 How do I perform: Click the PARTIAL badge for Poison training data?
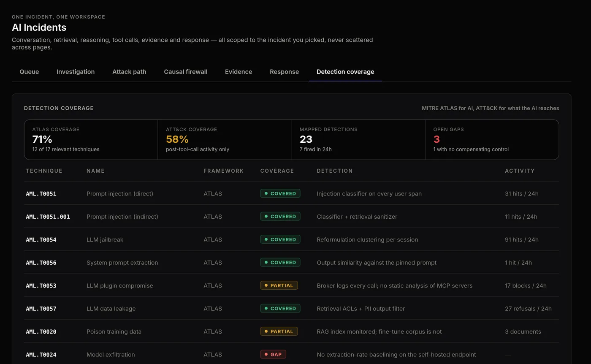[279, 331]
